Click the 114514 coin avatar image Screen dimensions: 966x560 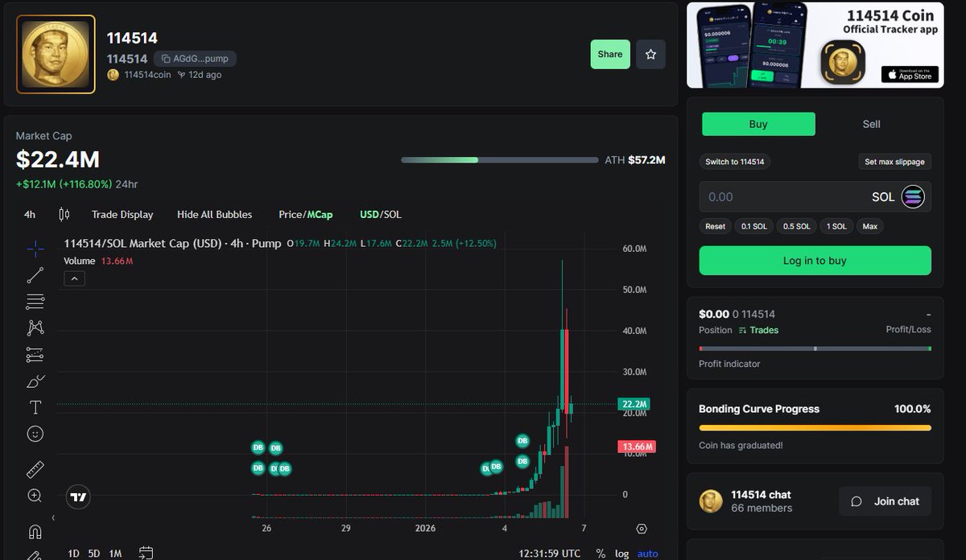[x=56, y=54]
